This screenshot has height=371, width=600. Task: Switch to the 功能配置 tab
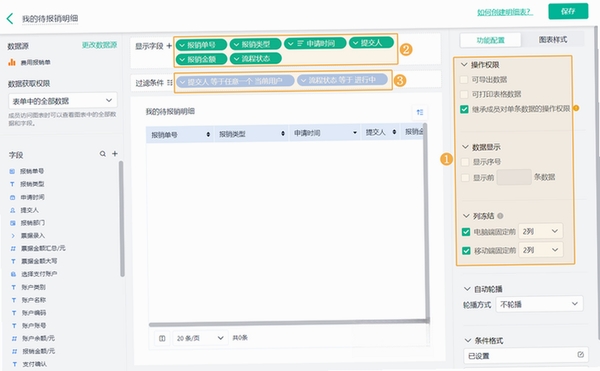[x=491, y=40]
